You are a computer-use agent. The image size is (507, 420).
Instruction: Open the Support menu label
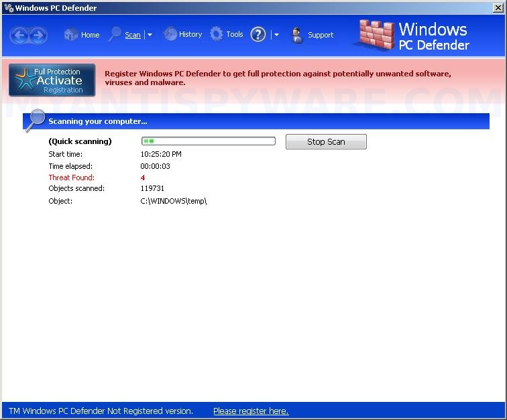point(321,35)
